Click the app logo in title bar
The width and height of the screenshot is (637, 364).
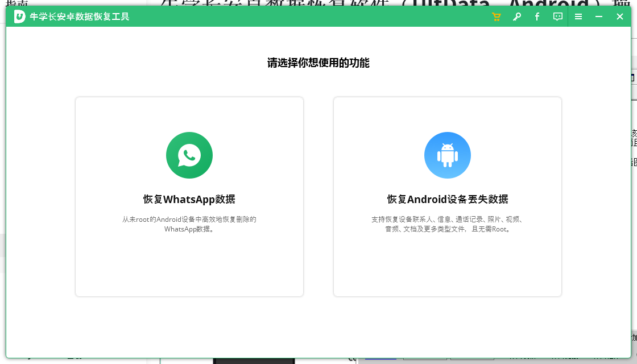19,16
